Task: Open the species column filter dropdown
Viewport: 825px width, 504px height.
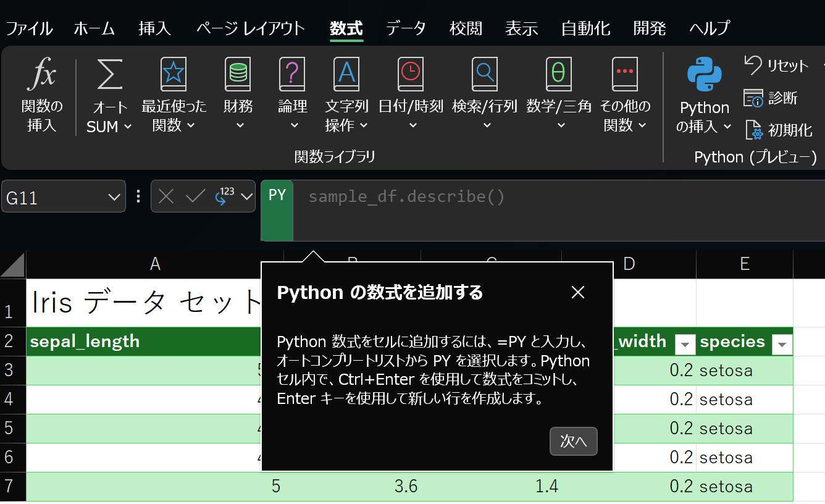Action: [782, 345]
